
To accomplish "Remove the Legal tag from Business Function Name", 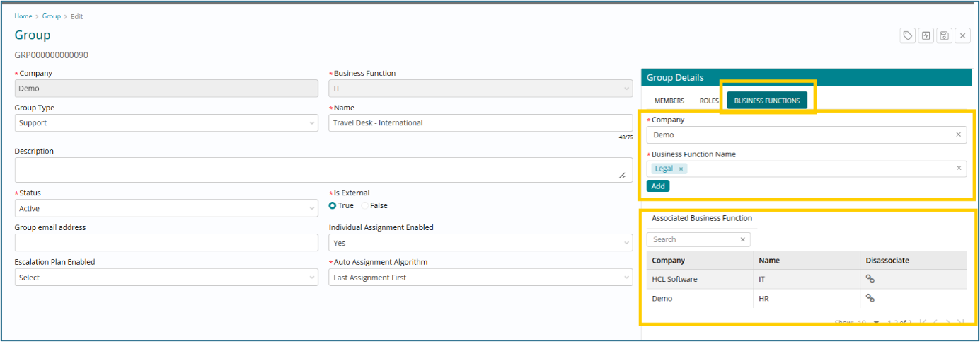I will [x=681, y=169].
